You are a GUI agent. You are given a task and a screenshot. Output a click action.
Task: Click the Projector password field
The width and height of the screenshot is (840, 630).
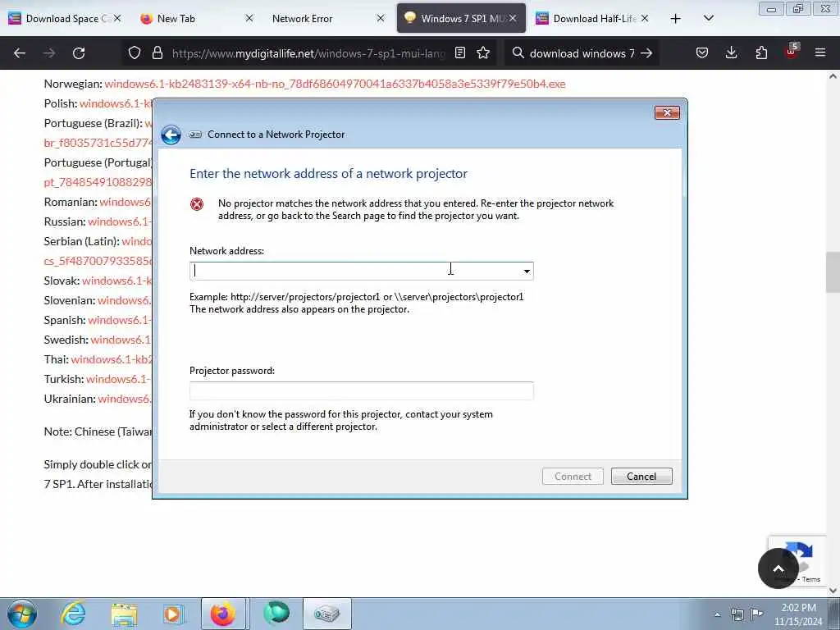click(362, 390)
